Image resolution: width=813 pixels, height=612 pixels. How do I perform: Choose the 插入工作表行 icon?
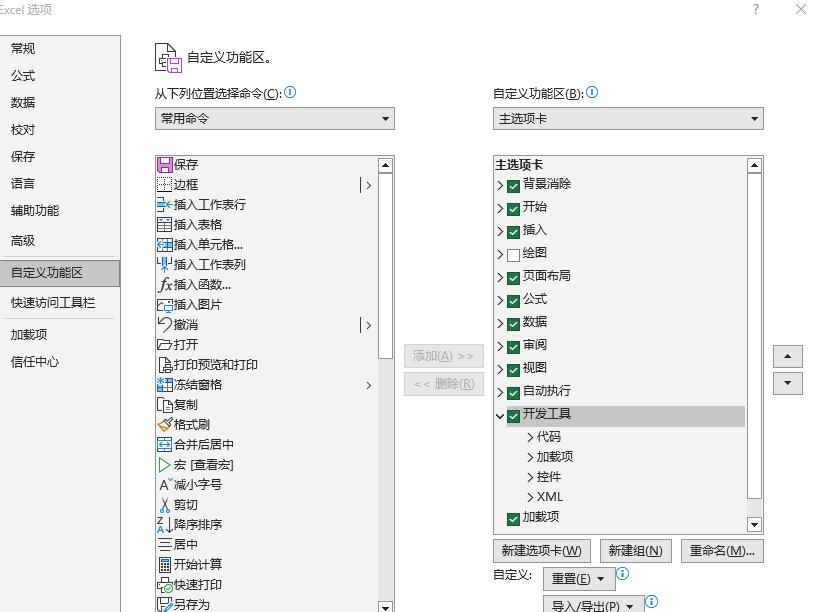164,205
